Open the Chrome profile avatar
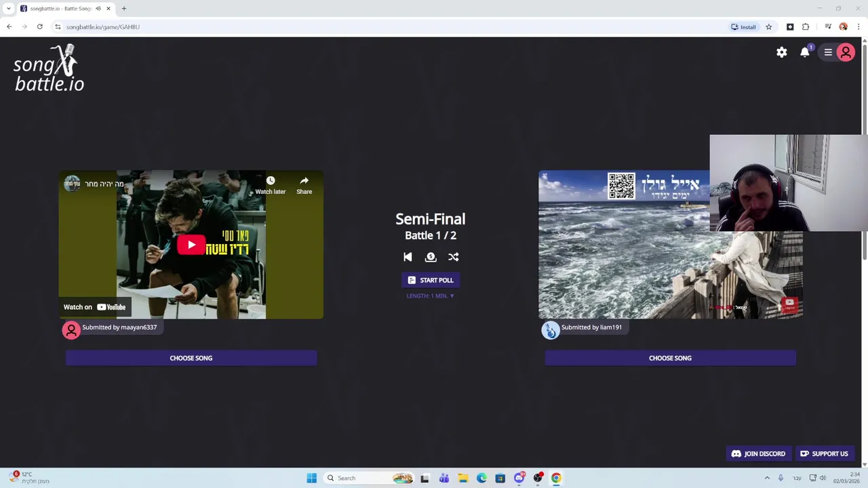Screen dimensions: 868x488 click(844, 27)
